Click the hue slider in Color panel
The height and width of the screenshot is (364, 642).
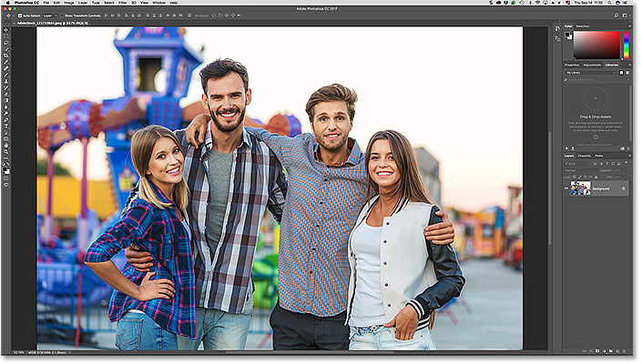[x=626, y=45]
